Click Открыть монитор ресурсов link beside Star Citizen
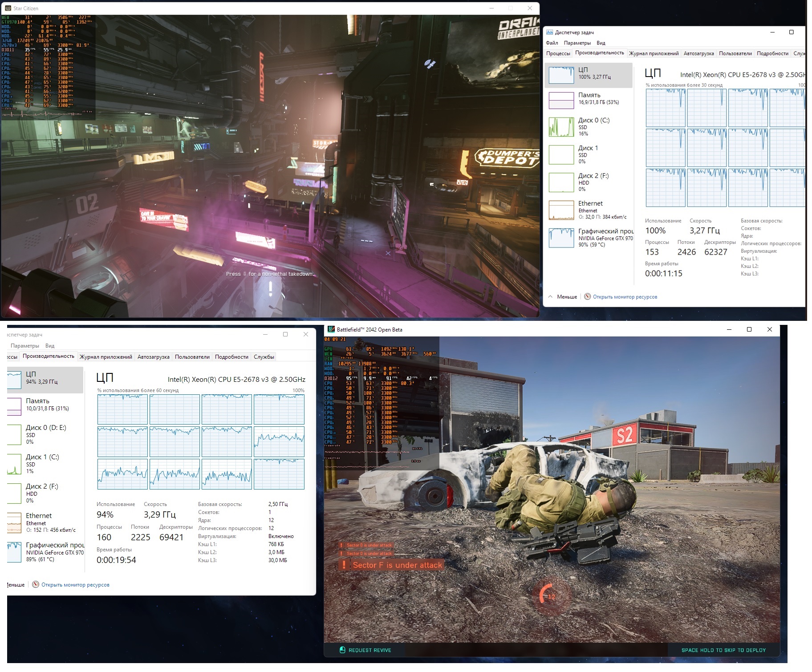The image size is (812, 672). click(625, 297)
